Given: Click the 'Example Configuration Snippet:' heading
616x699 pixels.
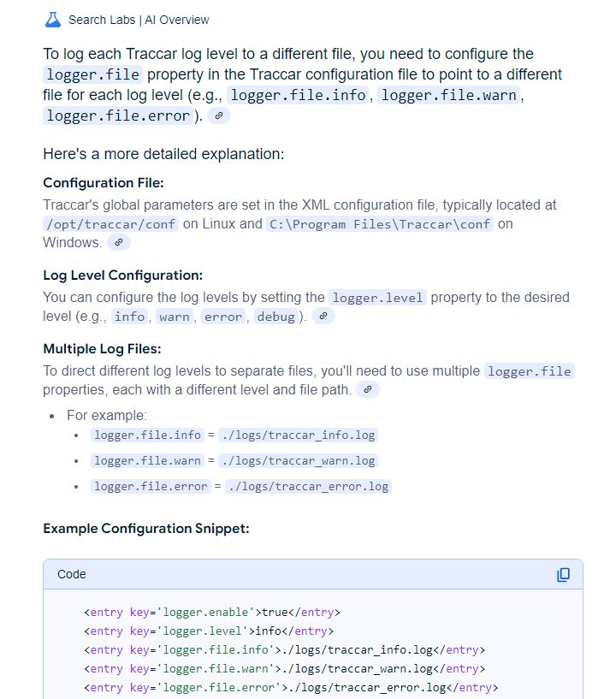Looking at the screenshot, I should coord(145,529).
